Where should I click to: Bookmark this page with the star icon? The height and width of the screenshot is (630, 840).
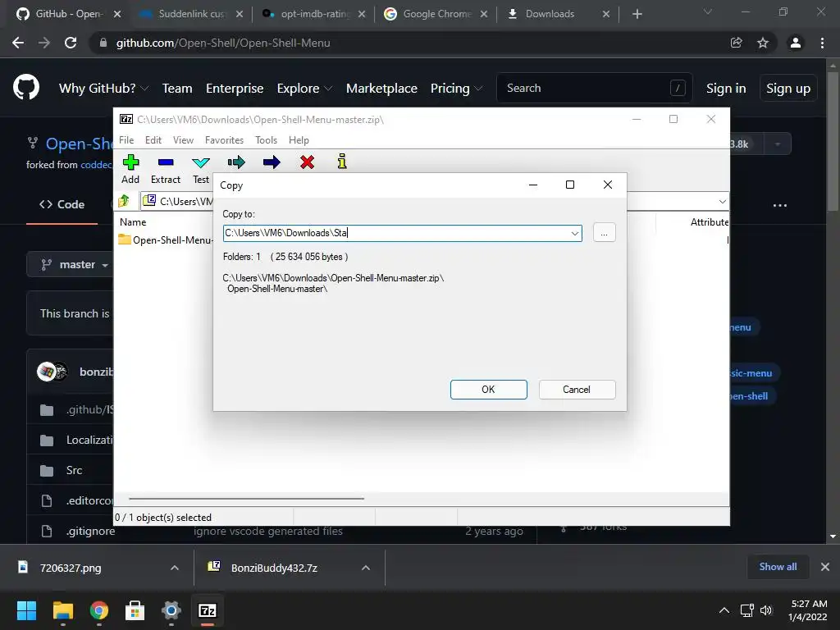(x=763, y=43)
